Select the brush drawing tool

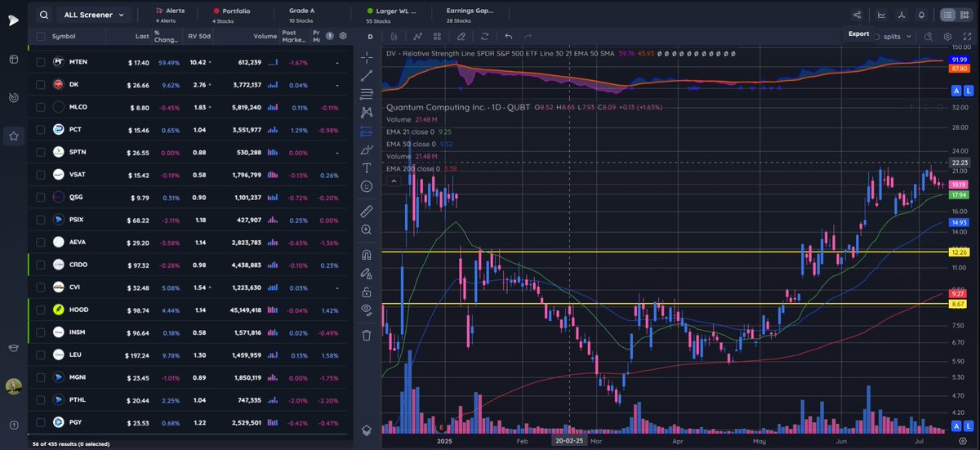tap(367, 149)
